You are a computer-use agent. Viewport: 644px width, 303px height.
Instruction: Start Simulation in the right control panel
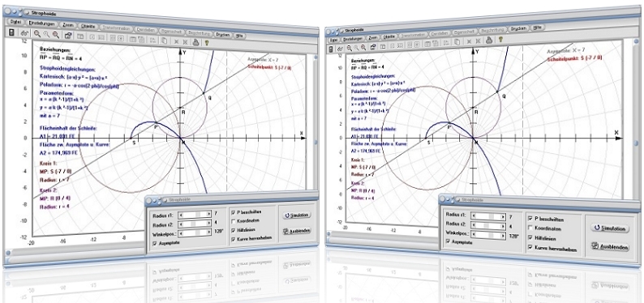click(x=610, y=228)
